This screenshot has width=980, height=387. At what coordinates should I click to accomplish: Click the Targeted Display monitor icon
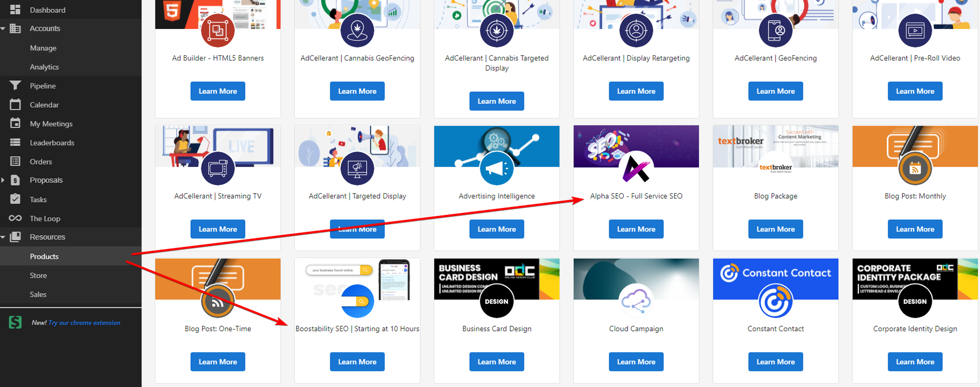tap(357, 168)
